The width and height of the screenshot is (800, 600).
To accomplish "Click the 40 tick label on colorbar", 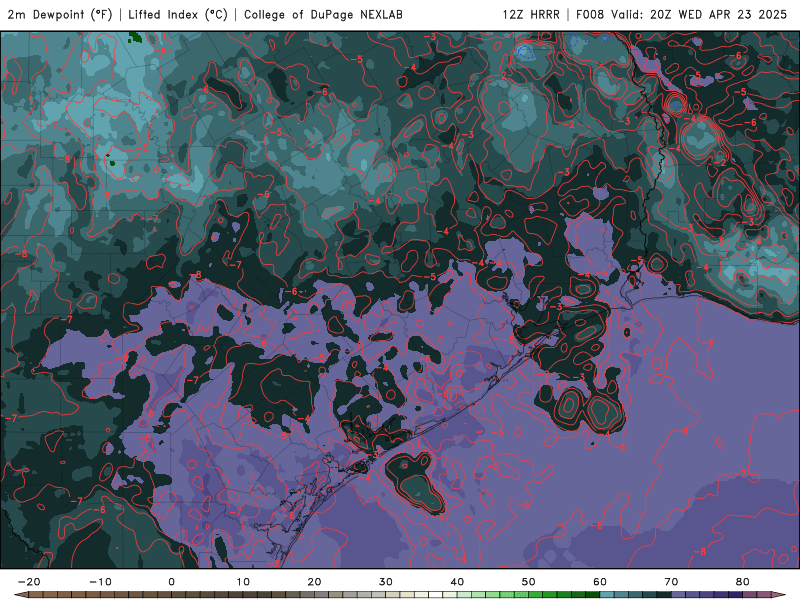I will pyautogui.click(x=457, y=582).
